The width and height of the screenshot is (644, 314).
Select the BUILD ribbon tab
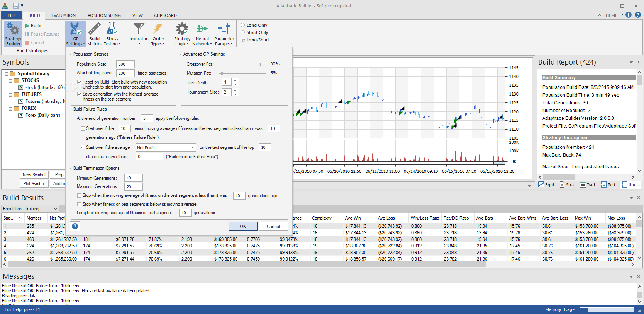coord(34,15)
